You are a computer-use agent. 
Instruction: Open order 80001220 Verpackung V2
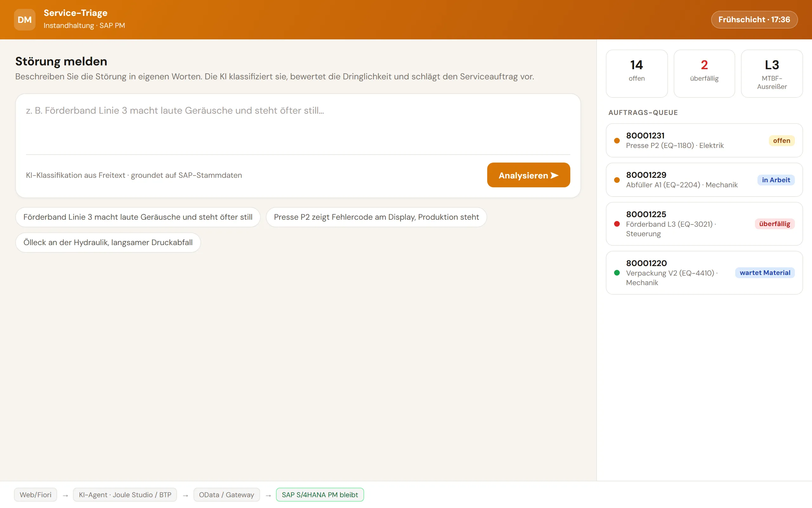pyautogui.click(x=704, y=273)
